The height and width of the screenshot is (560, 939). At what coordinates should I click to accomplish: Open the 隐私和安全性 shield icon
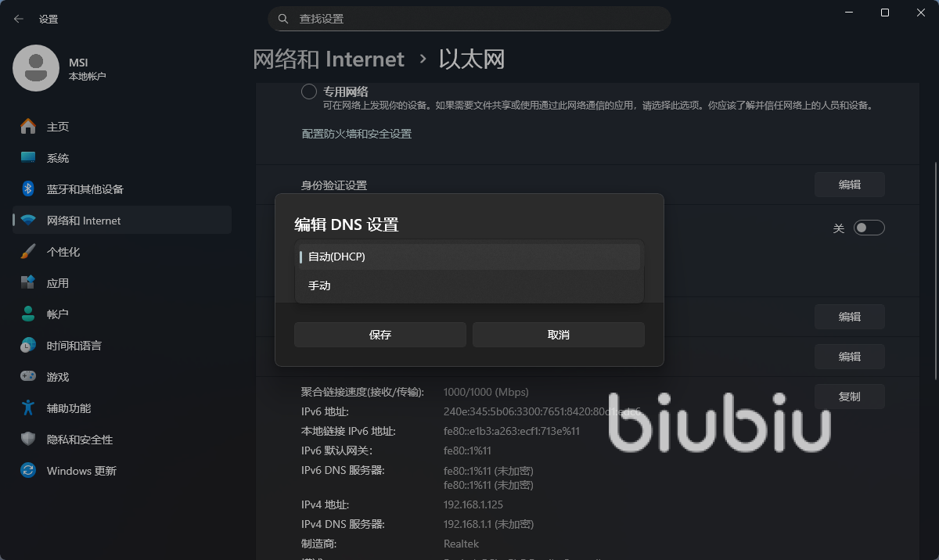pos(28,440)
